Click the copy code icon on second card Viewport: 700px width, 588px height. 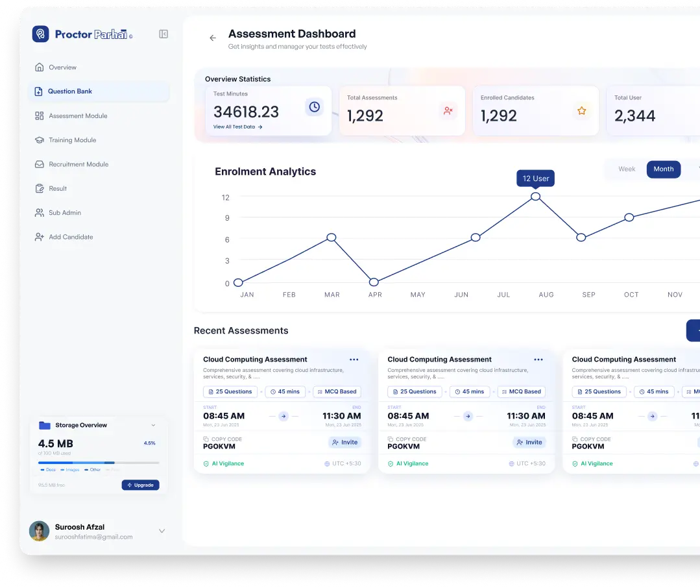(x=390, y=439)
